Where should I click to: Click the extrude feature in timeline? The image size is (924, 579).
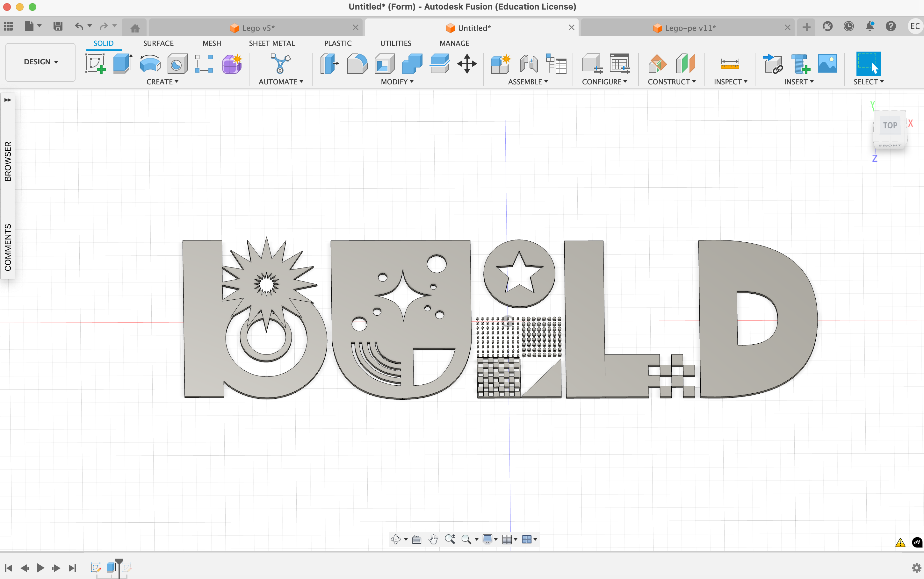[111, 567]
